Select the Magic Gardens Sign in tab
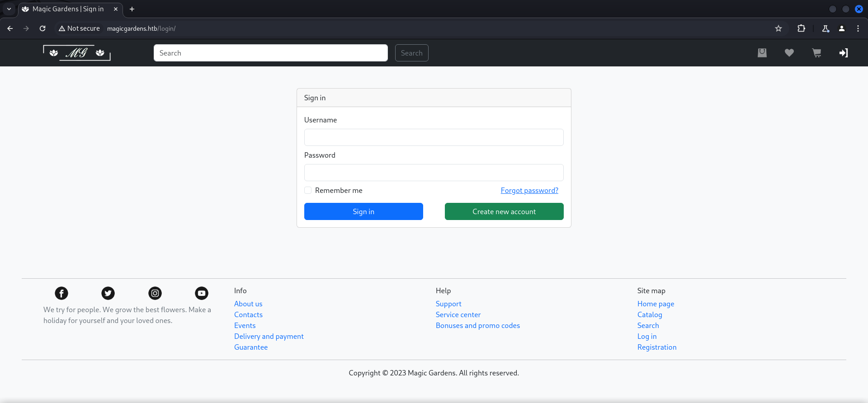Screen dimensions: 868x403 coord(68,9)
